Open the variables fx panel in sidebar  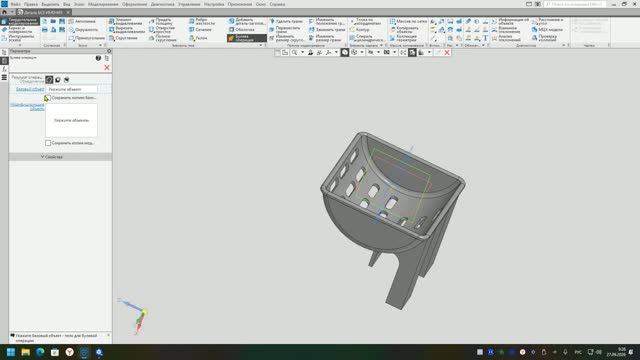click(x=4, y=69)
